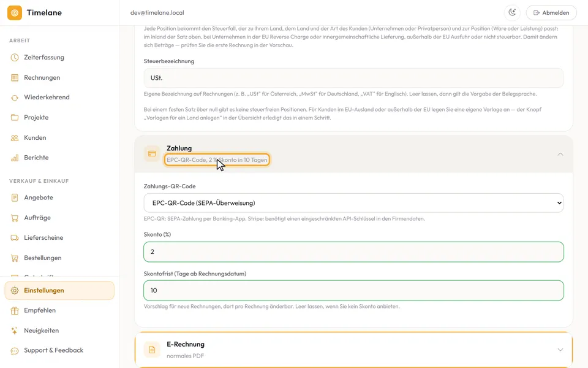Click the Aufträge shopping cart icon
Viewport: 588px width, 368px height.
pos(15,218)
